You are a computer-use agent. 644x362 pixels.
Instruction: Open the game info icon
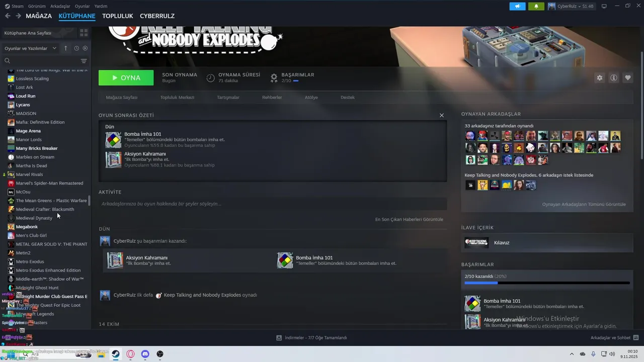(614, 78)
